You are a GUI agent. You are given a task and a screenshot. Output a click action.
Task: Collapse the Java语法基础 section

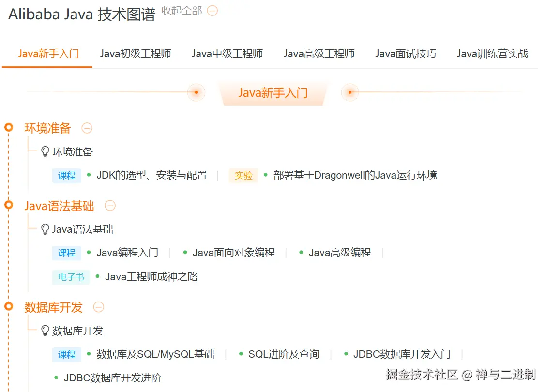coord(110,206)
